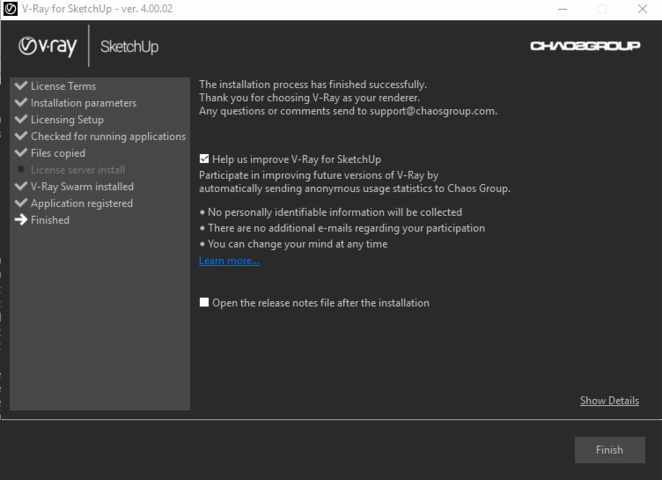The width and height of the screenshot is (662, 480).
Task: Click arrow icon beside Finished
Action: click(21, 220)
